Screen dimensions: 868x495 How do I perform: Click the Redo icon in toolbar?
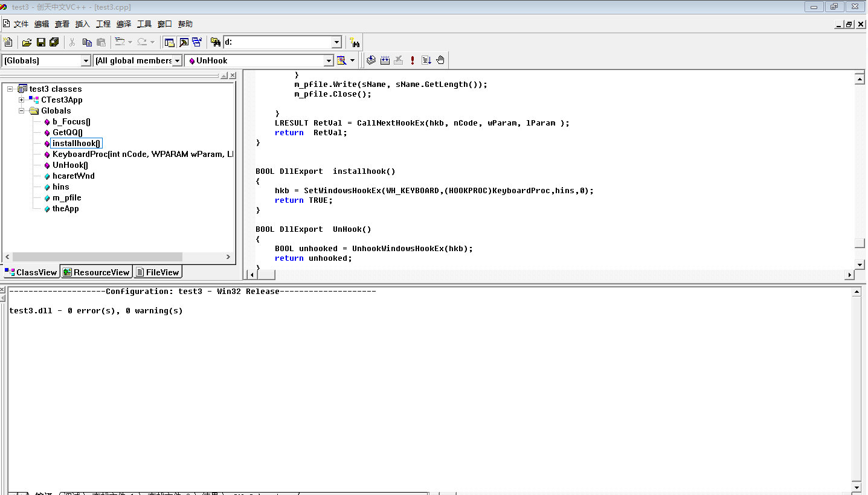click(x=141, y=42)
